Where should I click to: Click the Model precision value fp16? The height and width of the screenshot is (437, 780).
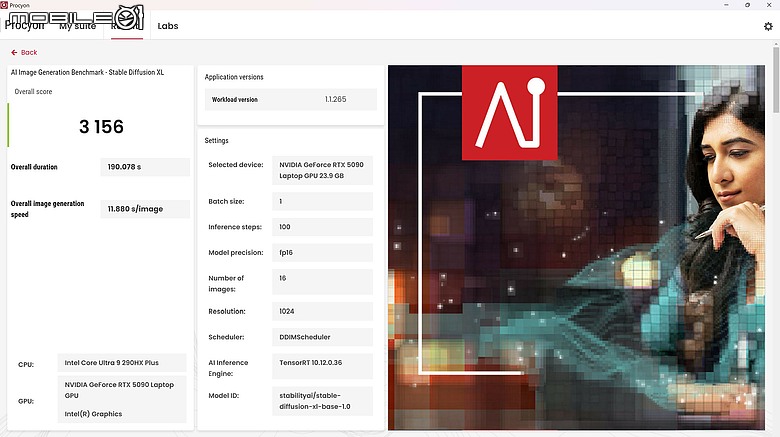[322, 252]
